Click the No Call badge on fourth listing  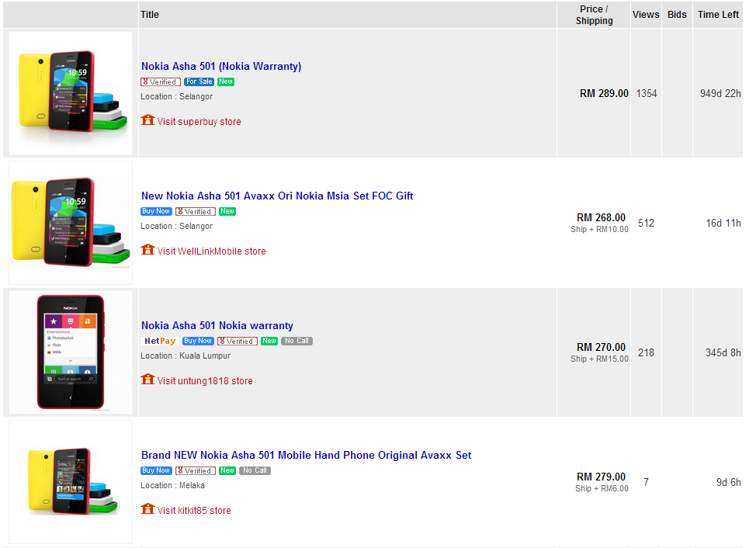(x=255, y=470)
